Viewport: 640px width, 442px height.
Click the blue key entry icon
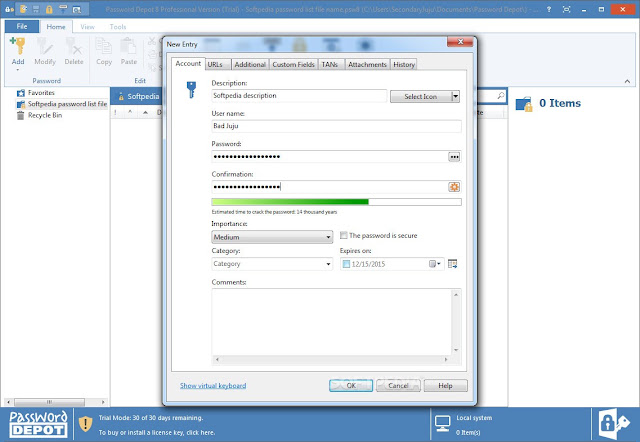click(191, 89)
